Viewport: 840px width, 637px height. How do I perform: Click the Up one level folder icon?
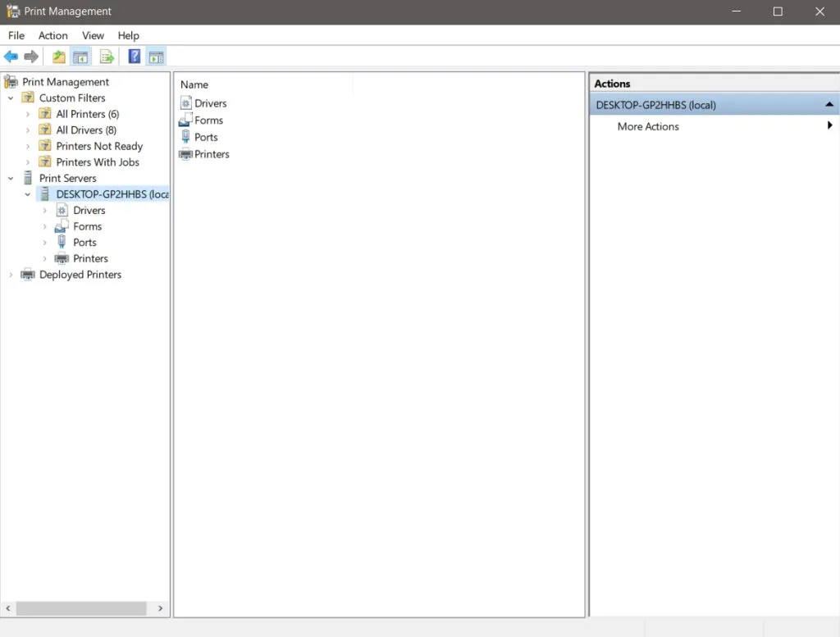(59, 57)
